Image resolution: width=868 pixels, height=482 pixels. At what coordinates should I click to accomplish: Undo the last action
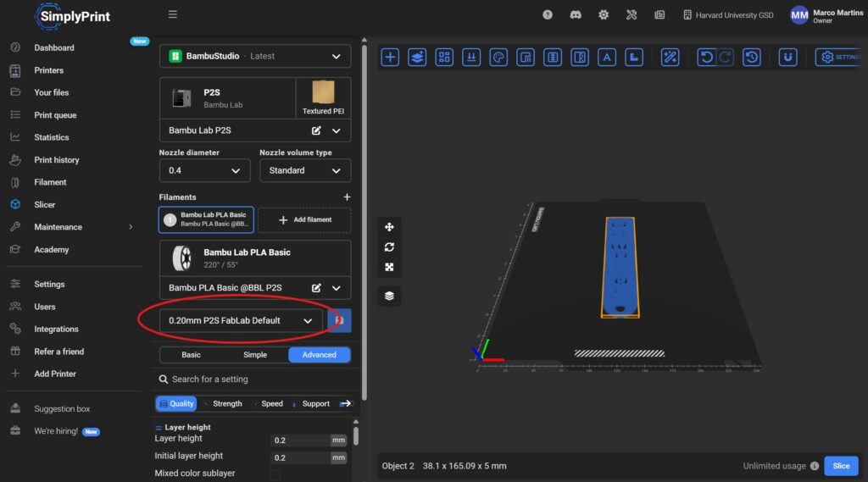706,57
